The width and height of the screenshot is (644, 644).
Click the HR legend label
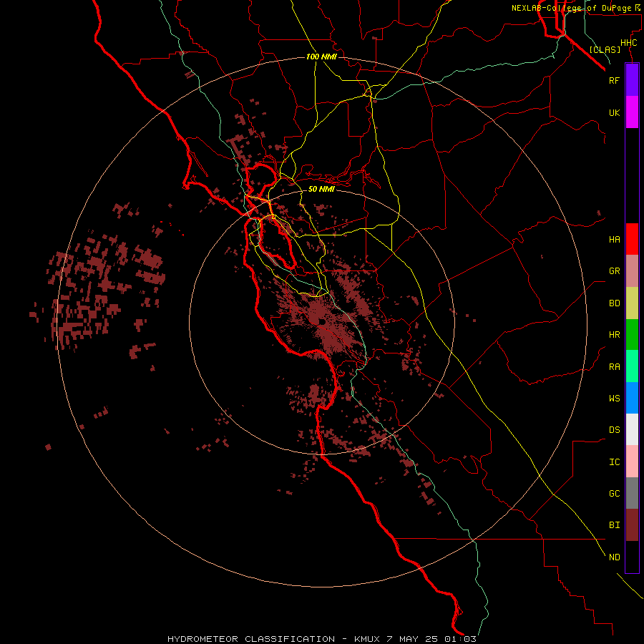pos(614,335)
